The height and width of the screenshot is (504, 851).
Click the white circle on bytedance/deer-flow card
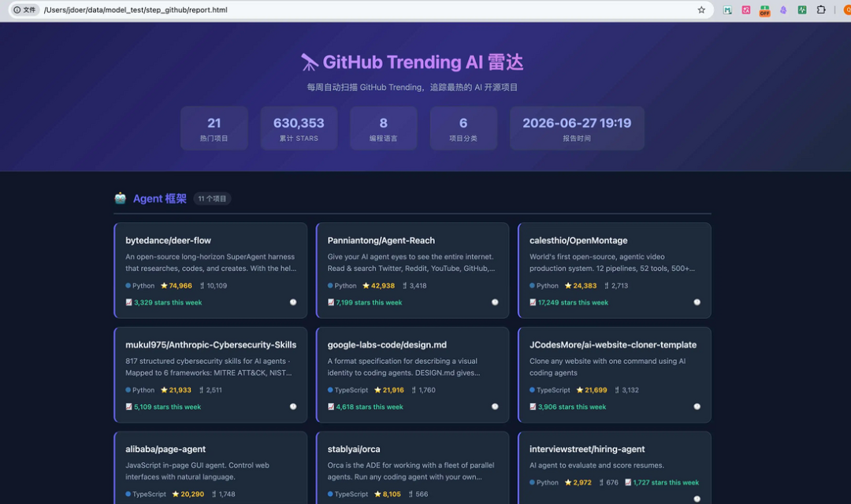(x=293, y=302)
